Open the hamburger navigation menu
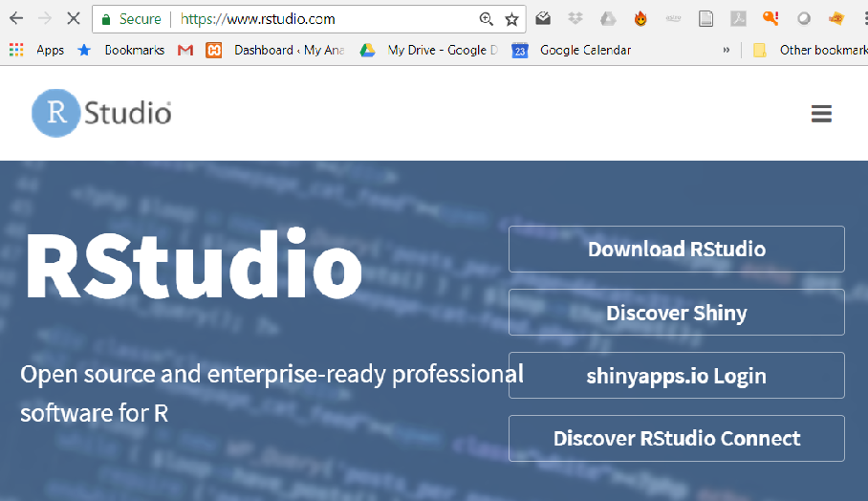The image size is (868, 501). [x=821, y=114]
